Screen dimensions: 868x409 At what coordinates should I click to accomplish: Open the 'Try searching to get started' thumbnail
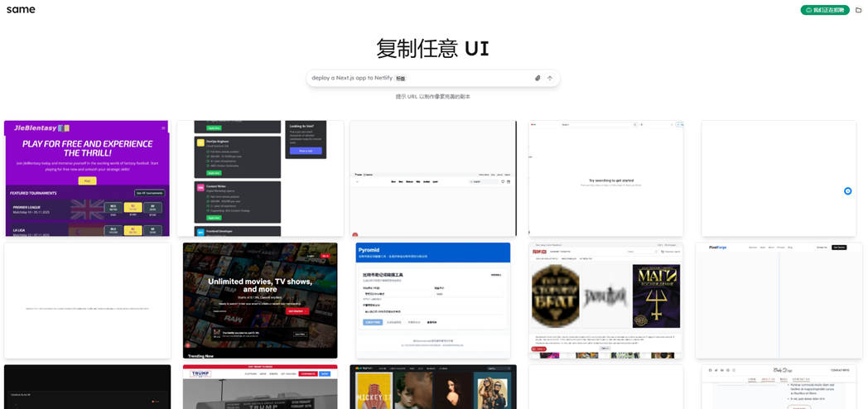(x=606, y=178)
